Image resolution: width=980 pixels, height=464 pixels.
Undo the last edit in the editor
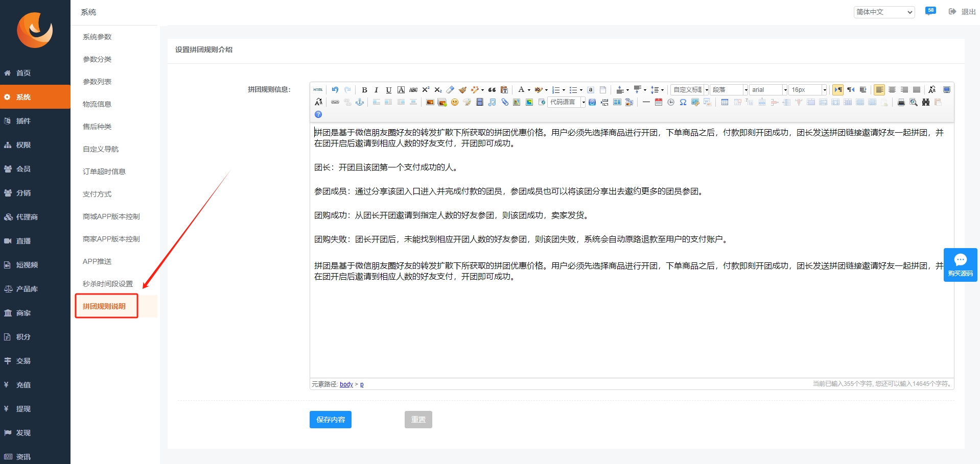pyautogui.click(x=335, y=90)
